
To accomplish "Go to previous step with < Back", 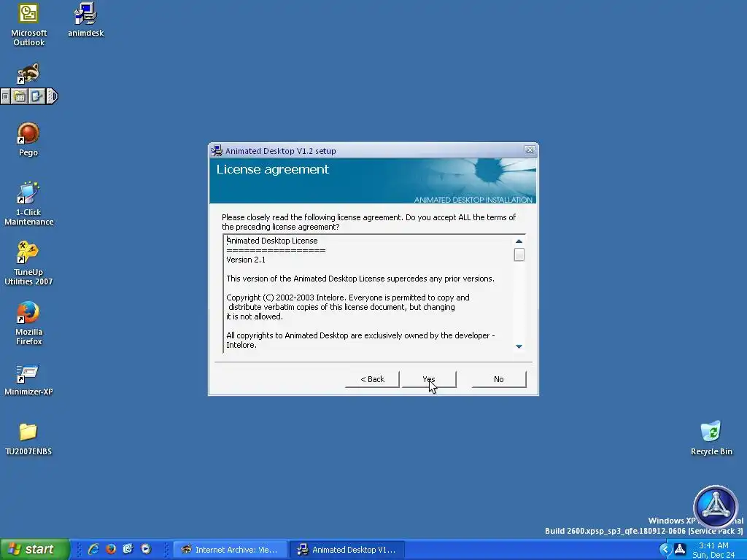I will pyautogui.click(x=372, y=379).
